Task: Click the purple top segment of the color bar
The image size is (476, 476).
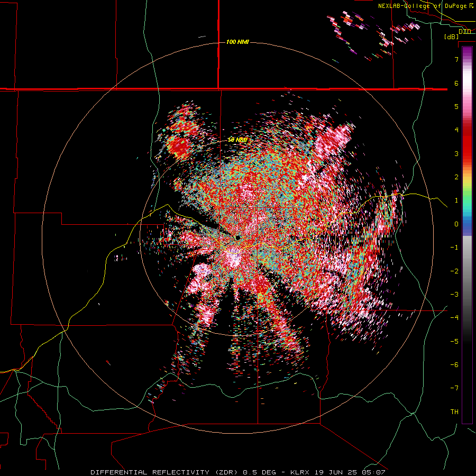Action: pyautogui.click(x=467, y=52)
